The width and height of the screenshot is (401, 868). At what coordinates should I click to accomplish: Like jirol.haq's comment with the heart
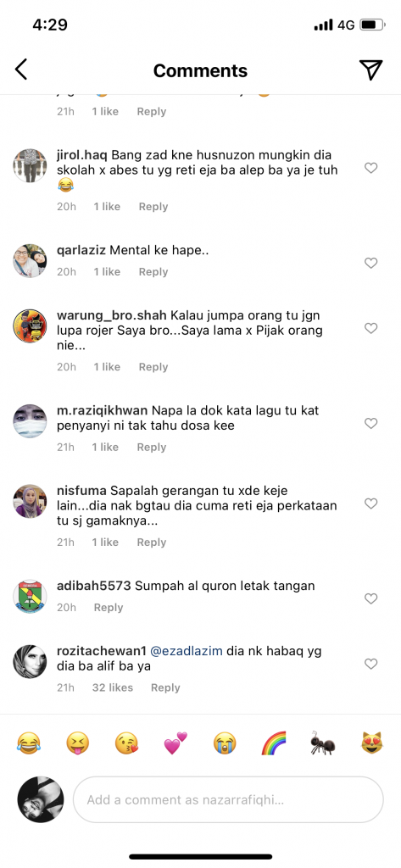click(371, 168)
